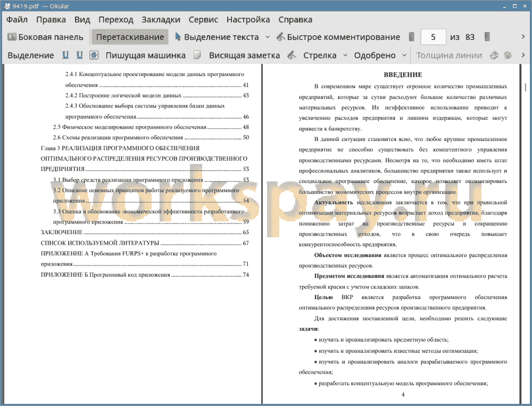Toggle the Боковая панель sidebar button
The image size is (532, 406).
(x=45, y=37)
